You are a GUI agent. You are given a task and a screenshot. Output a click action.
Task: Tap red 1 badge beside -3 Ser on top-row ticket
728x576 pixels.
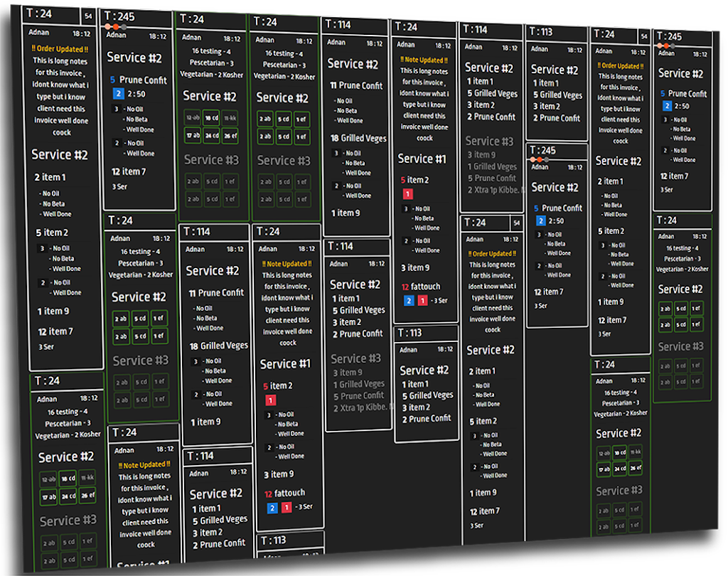(422, 301)
